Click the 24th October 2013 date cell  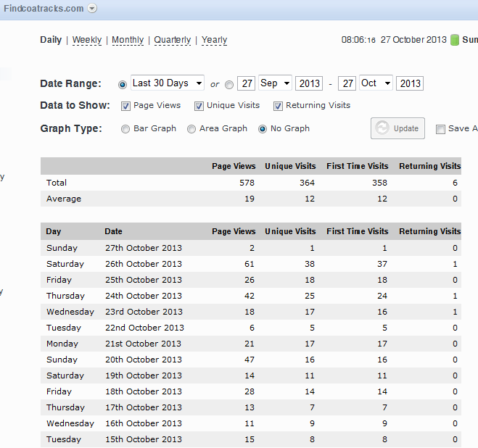144,296
